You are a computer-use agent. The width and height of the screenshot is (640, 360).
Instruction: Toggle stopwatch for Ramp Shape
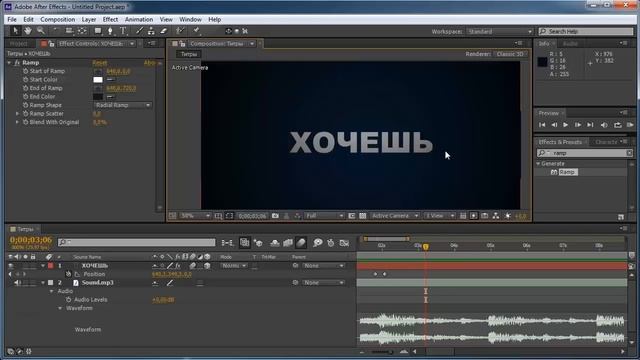tap(25, 105)
